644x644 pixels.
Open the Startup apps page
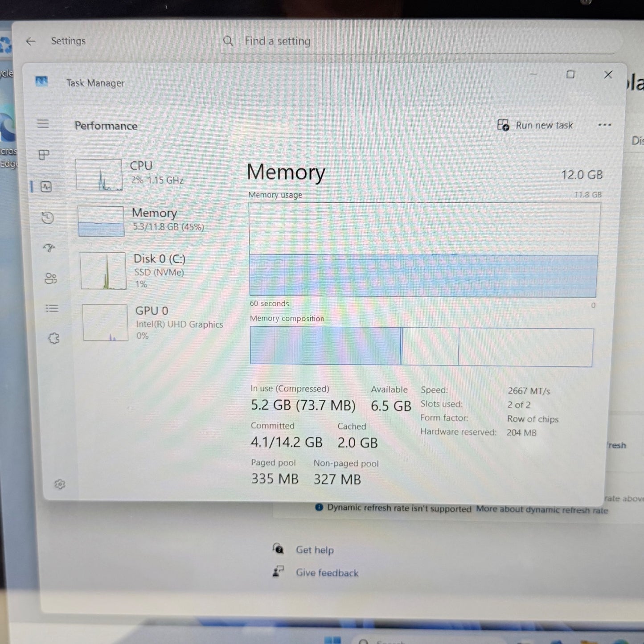pyautogui.click(x=49, y=248)
